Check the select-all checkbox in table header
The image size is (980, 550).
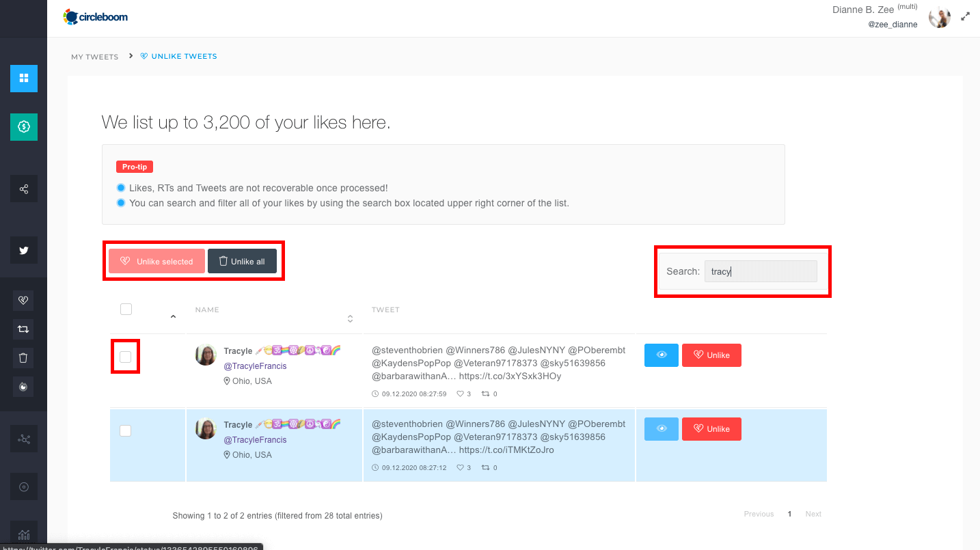tap(126, 309)
